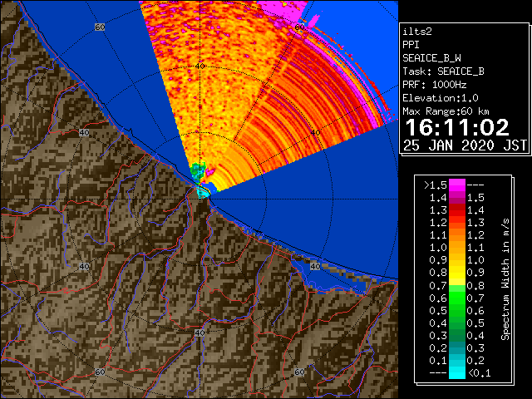
Task: Select the "Elevation:1.0" value
Action: pyautogui.click(x=441, y=98)
